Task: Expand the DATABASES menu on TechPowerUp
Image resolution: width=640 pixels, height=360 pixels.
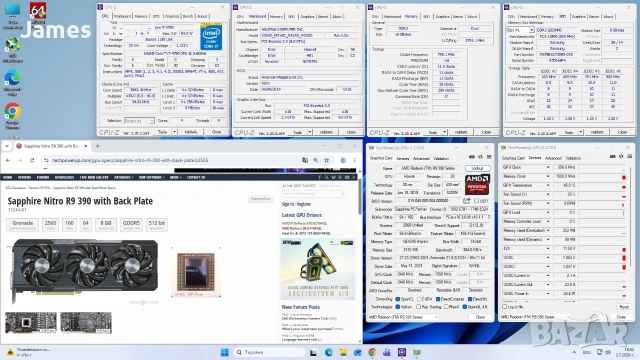Action: pyautogui.click(x=123, y=177)
